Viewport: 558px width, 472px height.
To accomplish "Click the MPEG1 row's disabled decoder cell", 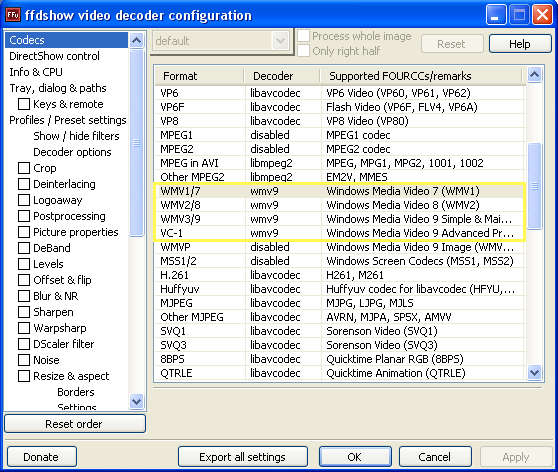I will tap(270, 135).
